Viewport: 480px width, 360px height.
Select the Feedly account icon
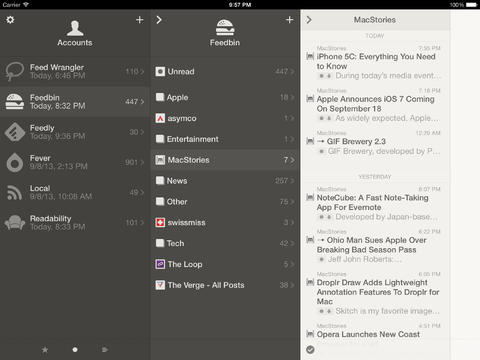(15, 132)
